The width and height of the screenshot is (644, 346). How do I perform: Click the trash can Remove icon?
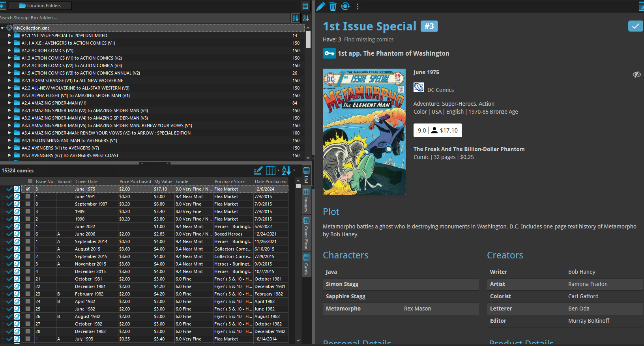point(333,6)
